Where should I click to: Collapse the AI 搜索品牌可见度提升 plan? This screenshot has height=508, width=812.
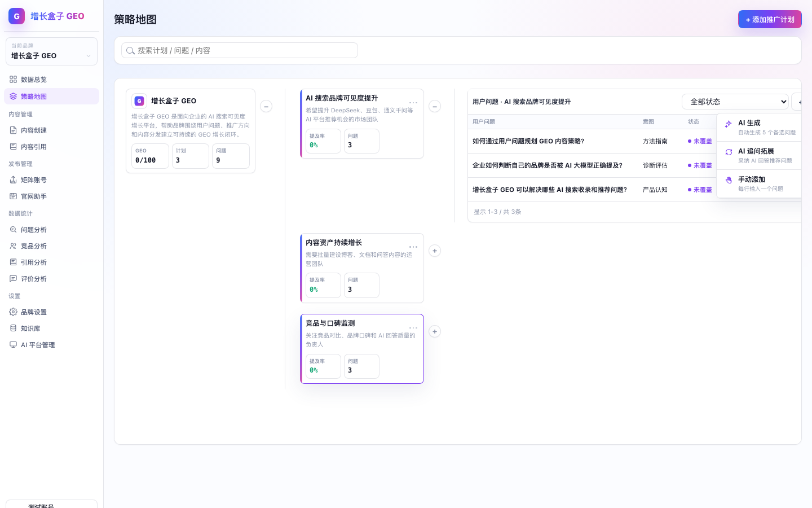[435, 106]
